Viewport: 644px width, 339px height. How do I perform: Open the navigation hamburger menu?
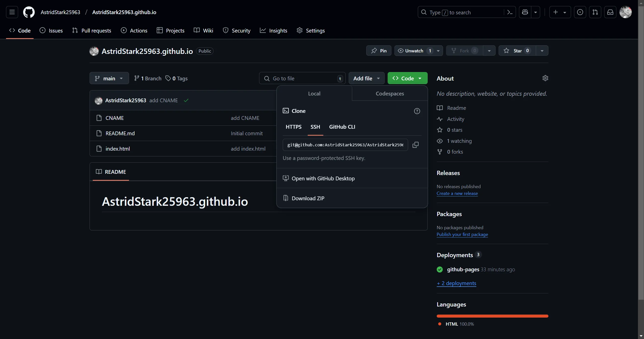tap(12, 12)
